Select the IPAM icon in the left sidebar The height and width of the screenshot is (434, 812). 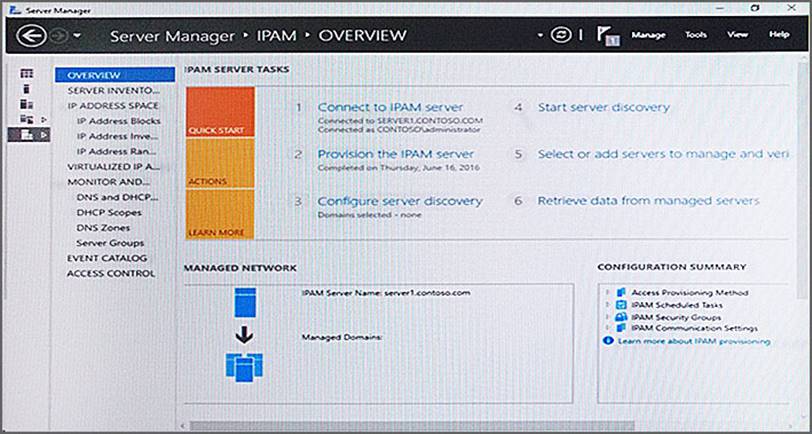(27, 134)
